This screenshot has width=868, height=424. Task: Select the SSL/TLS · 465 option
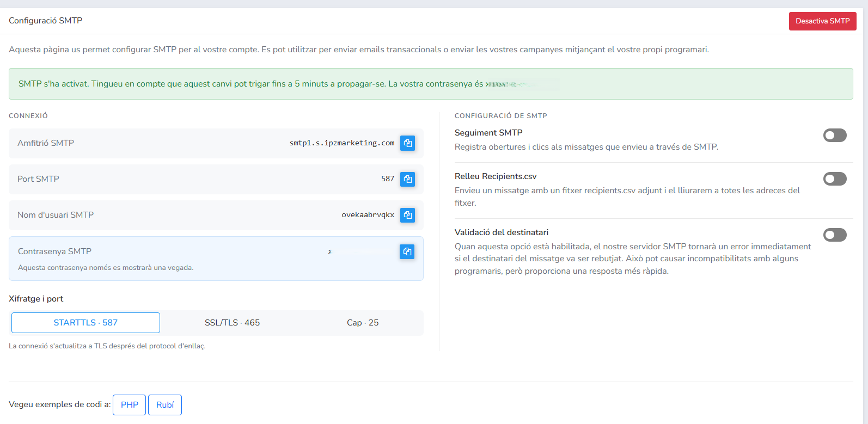tap(233, 323)
